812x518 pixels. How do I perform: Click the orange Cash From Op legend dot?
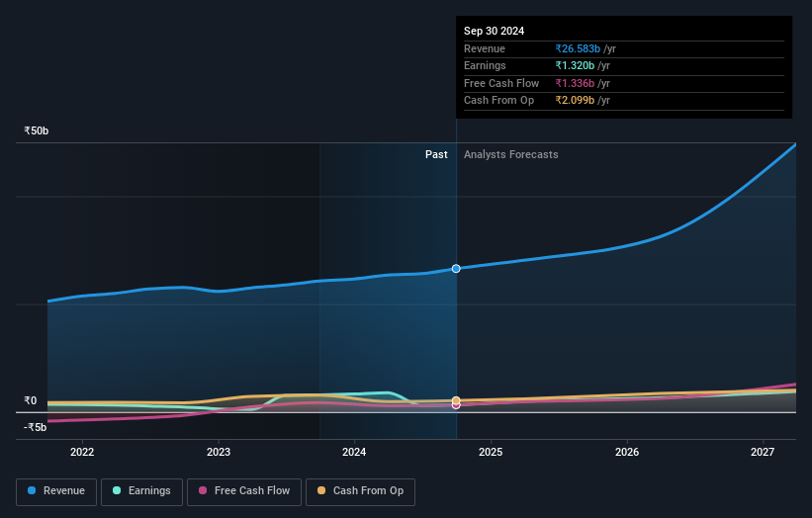pos(321,490)
